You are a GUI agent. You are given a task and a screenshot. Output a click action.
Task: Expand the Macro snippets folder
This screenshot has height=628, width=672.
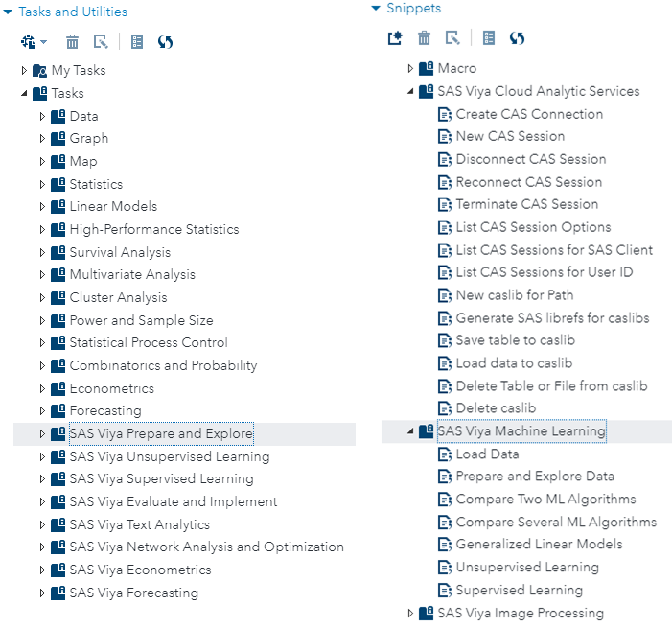click(x=411, y=68)
